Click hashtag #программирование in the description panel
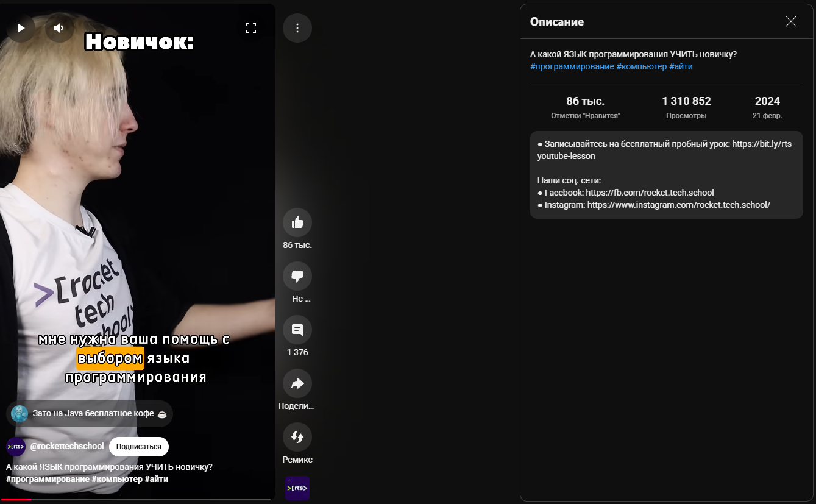This screenshot has width=816, height=504. [572, 66]
